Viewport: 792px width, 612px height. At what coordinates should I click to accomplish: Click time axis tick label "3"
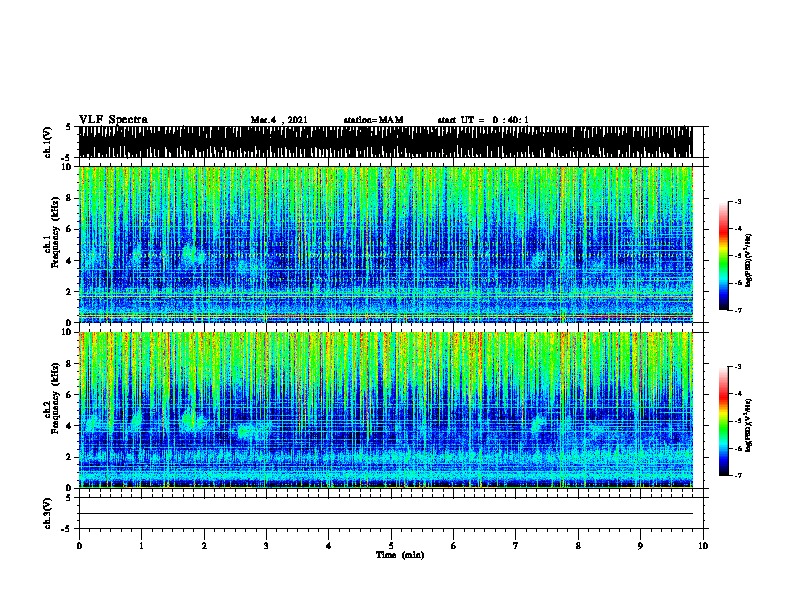(x=266, y=545)
